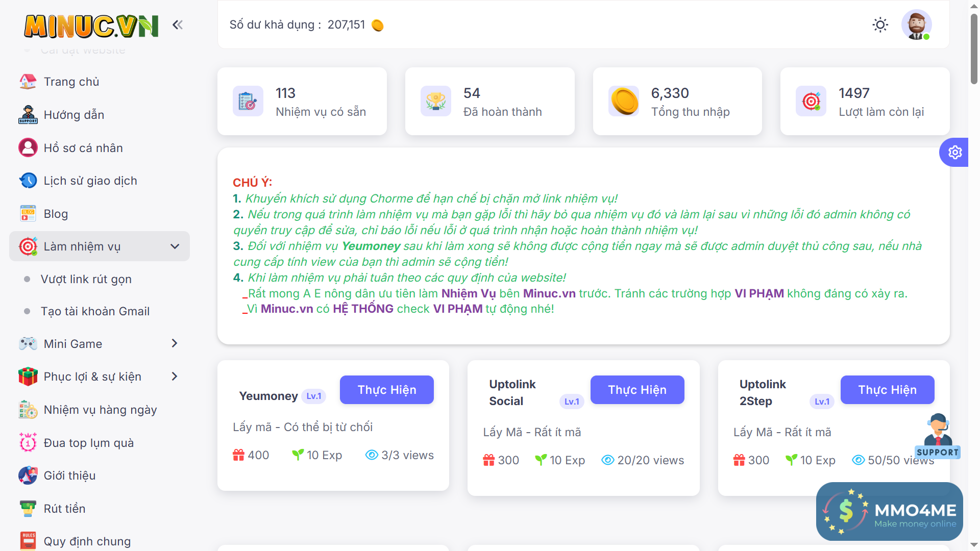Open Rút tiền withdrawal page
Screen dimensions: 980x551
(64, 509)
